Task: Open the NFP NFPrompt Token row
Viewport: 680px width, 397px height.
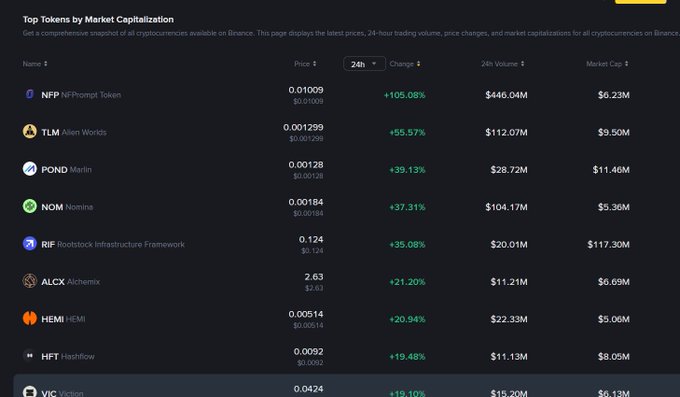Action: 347,95
